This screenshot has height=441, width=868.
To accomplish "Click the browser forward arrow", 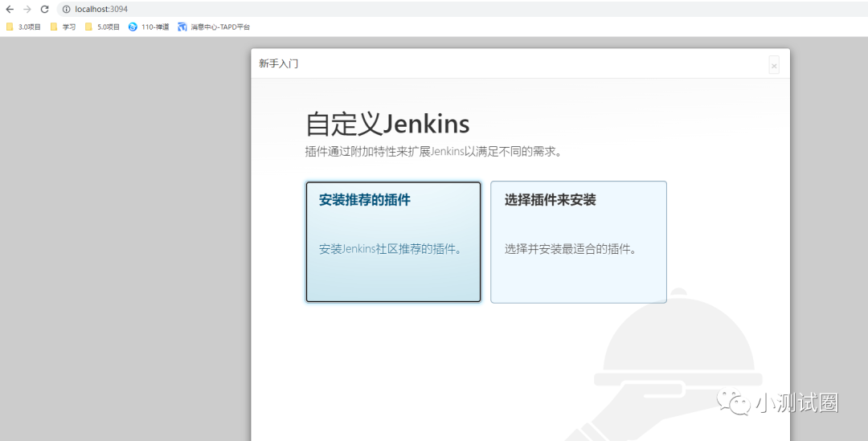I will coord(27,9).
